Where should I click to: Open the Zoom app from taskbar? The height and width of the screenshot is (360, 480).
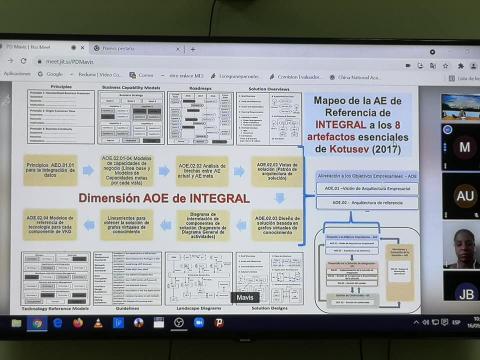(199, 323)
